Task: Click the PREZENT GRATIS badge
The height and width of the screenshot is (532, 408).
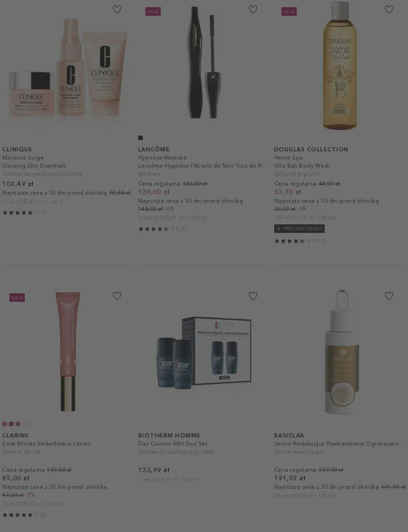Action: [299, 229]
